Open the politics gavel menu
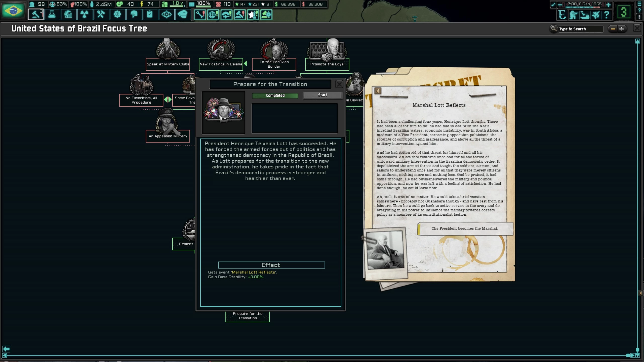 (36, 15)
